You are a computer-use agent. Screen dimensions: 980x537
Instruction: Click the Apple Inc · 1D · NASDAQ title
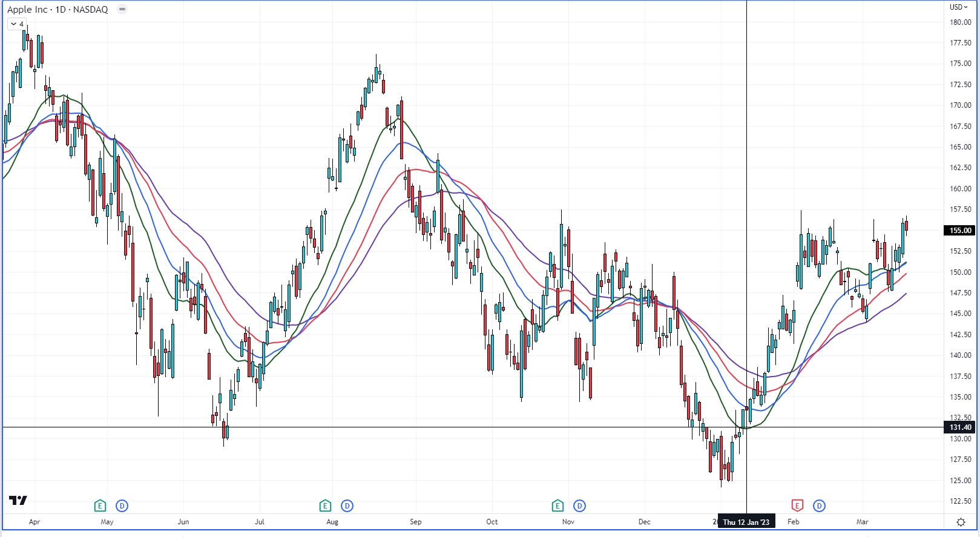(58, 10)
